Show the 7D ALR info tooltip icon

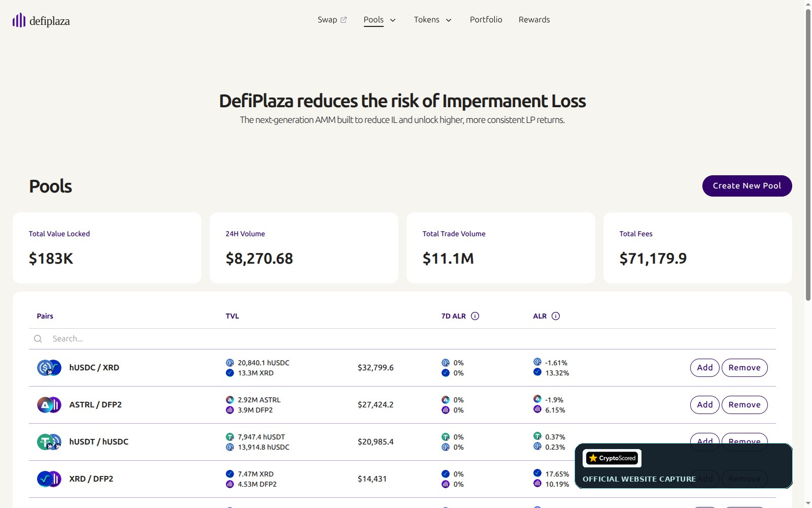tap(475, 316)
